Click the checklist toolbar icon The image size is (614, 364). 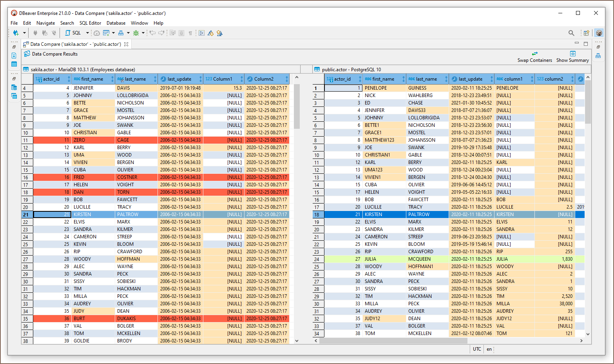pos(201,33)
